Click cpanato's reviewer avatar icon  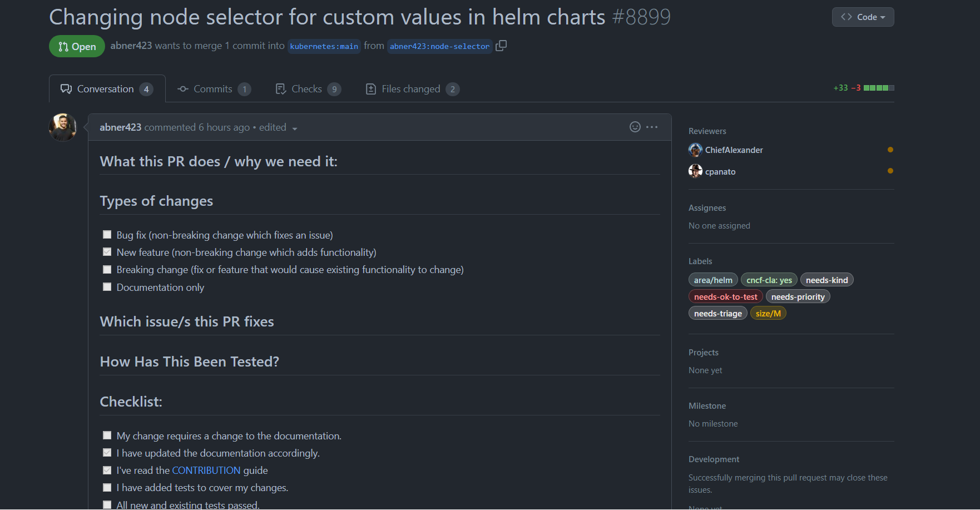click(695, 171)
